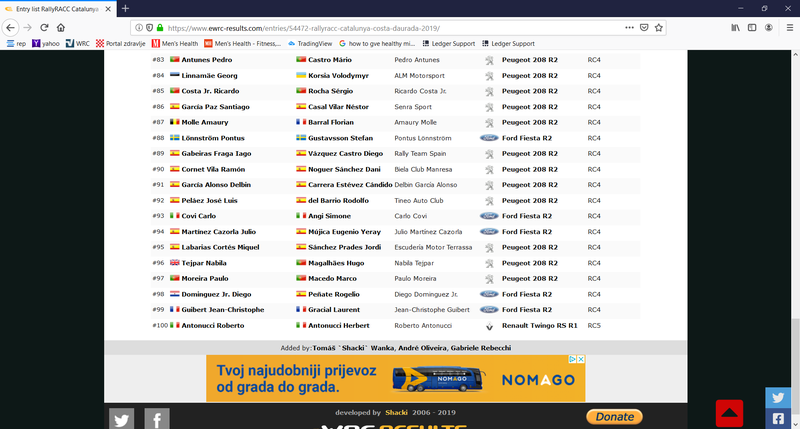Open Facebook share button at right edge

778,419
